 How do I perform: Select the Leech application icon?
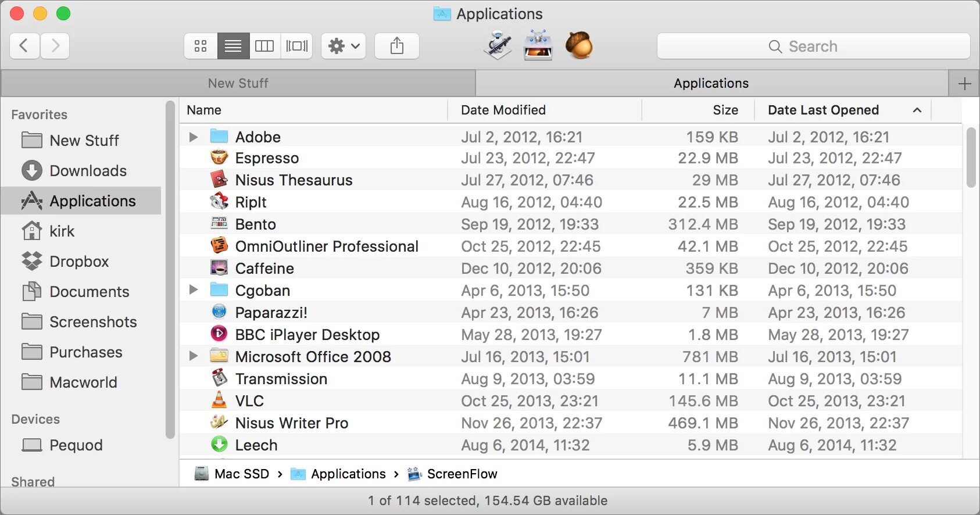tap(219, 445)
